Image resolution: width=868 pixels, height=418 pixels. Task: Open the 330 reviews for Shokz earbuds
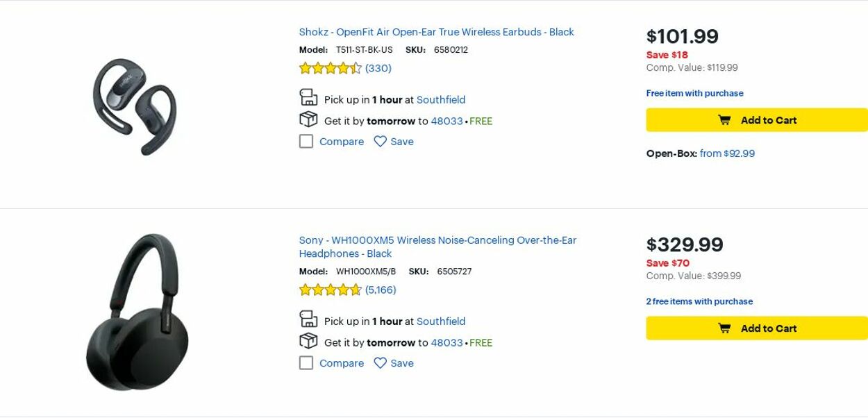378,68
